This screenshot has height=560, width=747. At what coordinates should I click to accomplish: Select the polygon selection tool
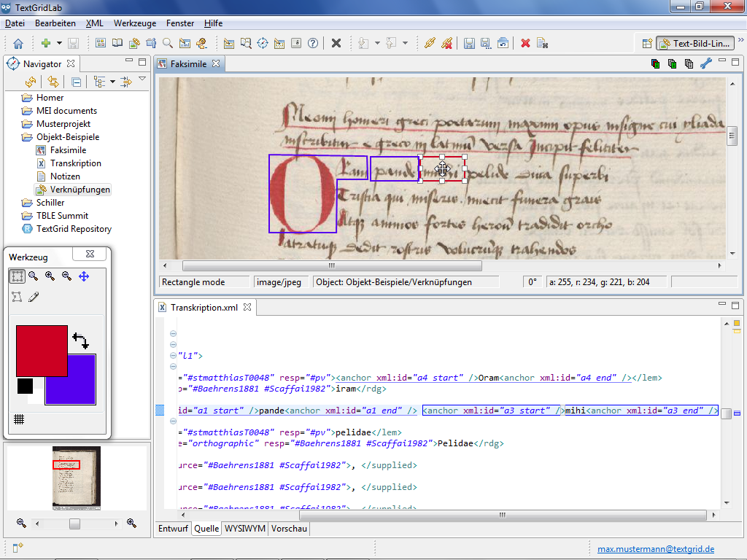click(17, 297)
